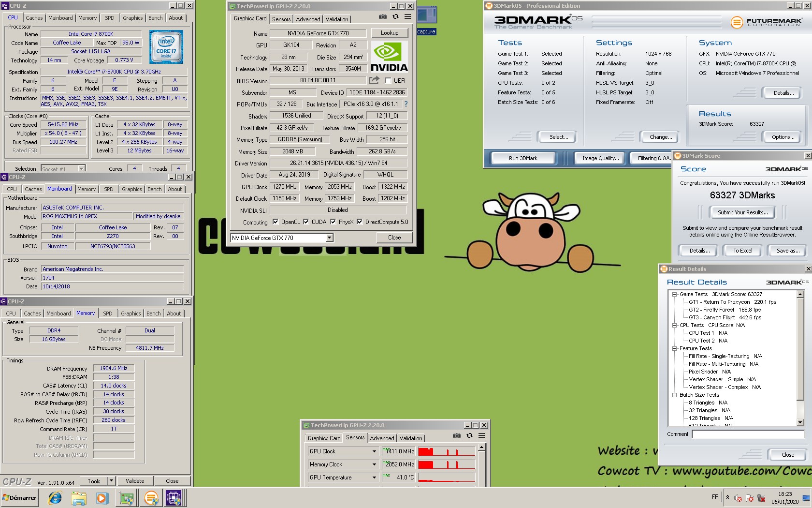
Task: Toggle the UEFI checkbox in GPU-Z
Action: coord(388,81)
